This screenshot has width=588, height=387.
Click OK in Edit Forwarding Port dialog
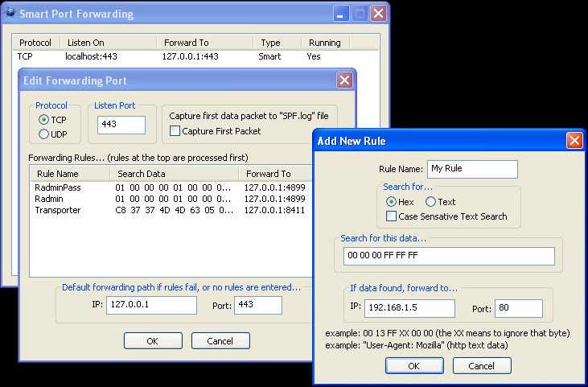click(153, 341)
